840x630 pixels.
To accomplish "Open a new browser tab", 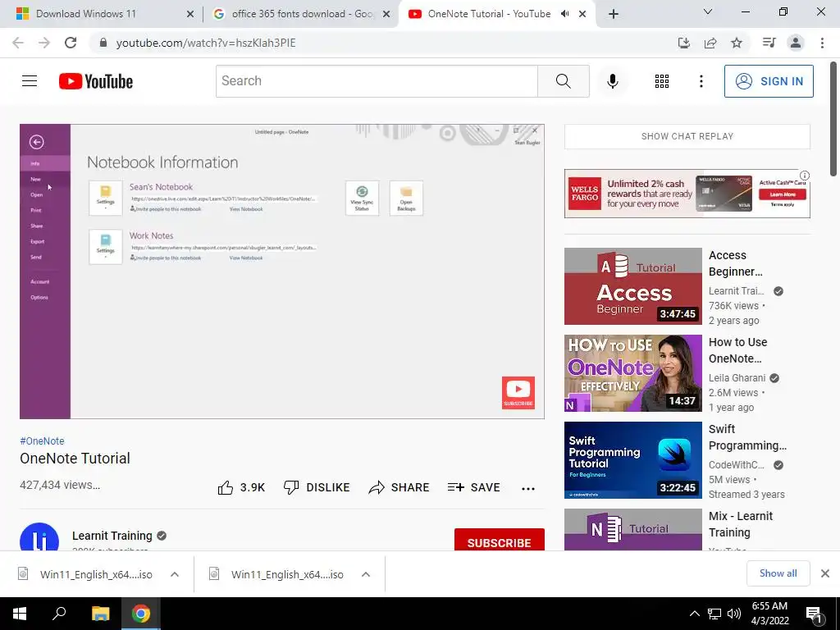I will point(614,14).
